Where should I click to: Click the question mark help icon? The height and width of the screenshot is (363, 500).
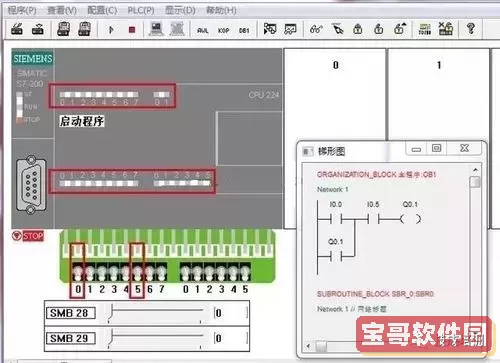471,29
